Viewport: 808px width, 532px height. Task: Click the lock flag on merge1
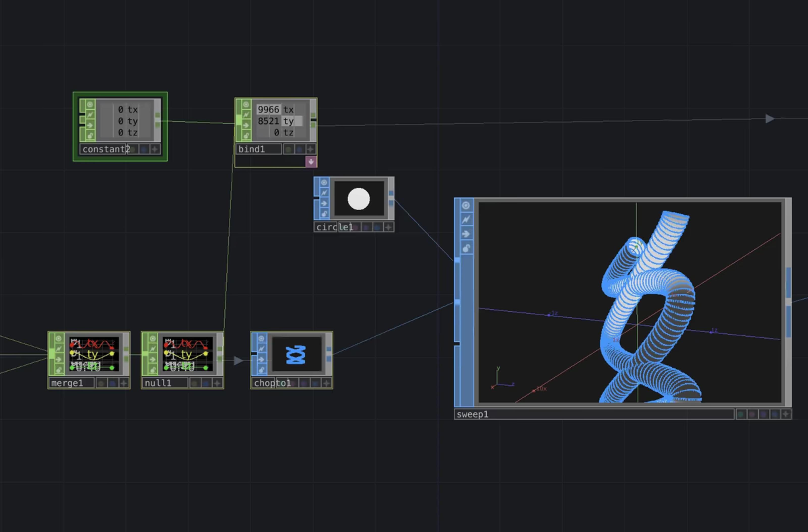pyautogui.click(x=59, y=370)
